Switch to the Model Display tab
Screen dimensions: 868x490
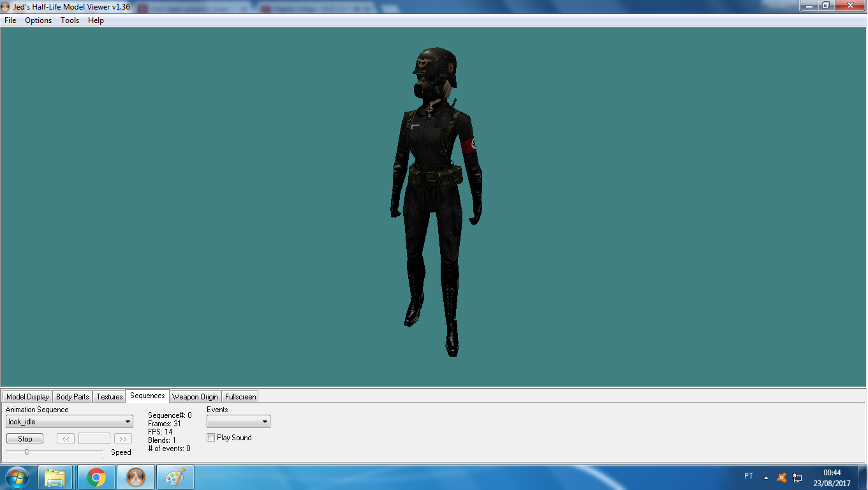(x=27, y=397)
